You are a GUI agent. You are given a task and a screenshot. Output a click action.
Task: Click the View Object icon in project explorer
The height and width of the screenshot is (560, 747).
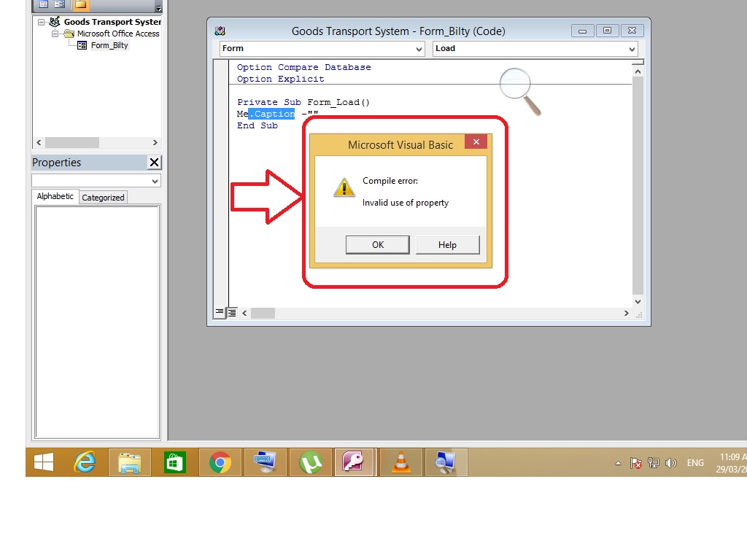point(60,4)
